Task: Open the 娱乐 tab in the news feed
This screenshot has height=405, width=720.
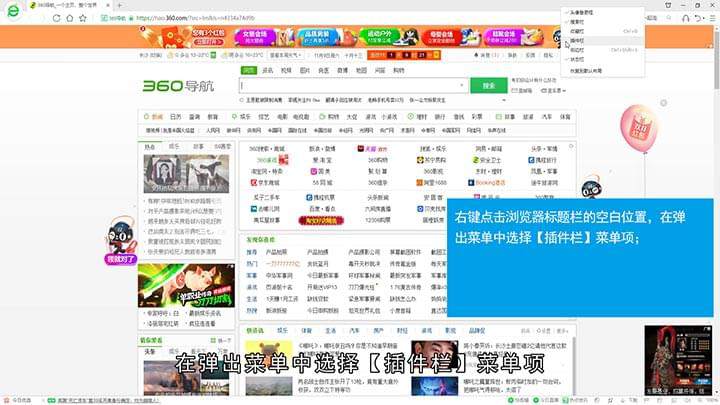Action: pyautogui.click(x=282, y=331)
